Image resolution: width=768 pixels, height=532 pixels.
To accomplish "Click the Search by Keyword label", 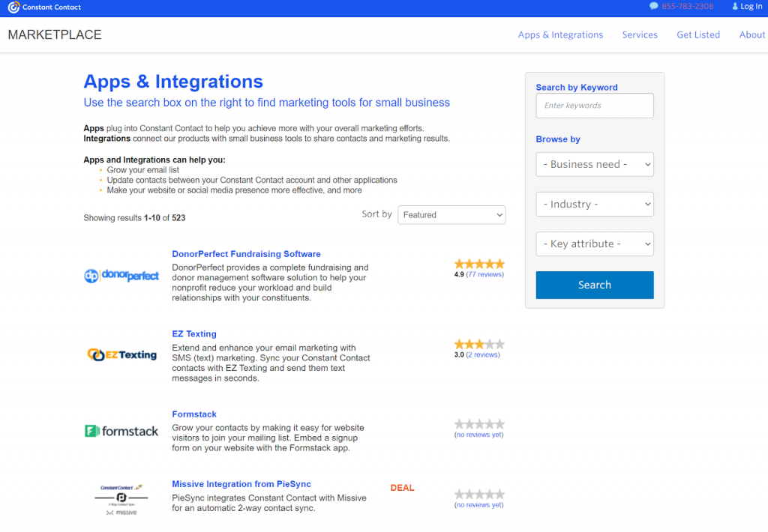I will [577, 87].
